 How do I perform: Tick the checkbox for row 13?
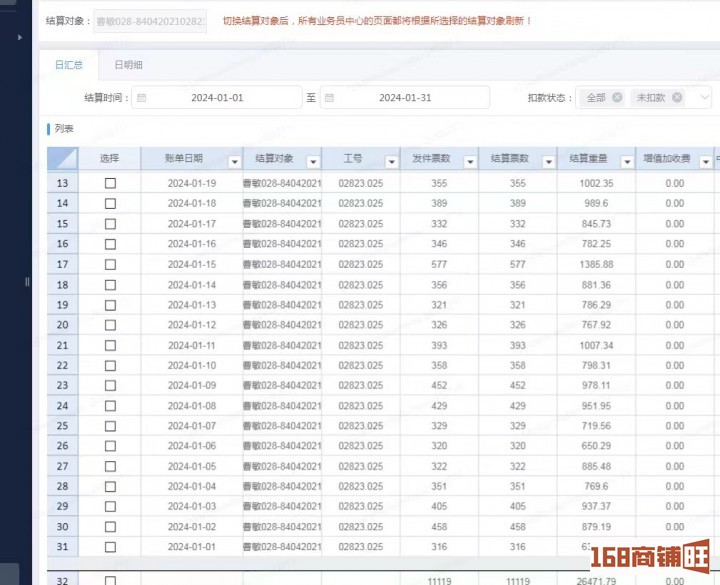tap(110, 183)
